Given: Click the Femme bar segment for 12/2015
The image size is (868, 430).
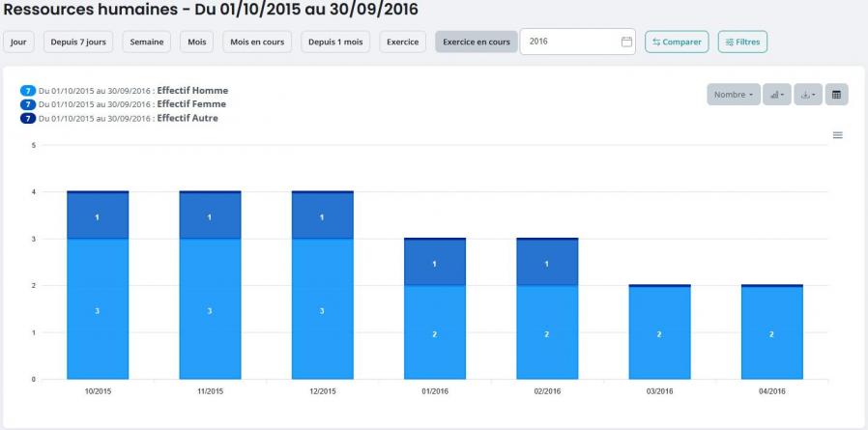Looking at the screenshot, I should 322,215.
